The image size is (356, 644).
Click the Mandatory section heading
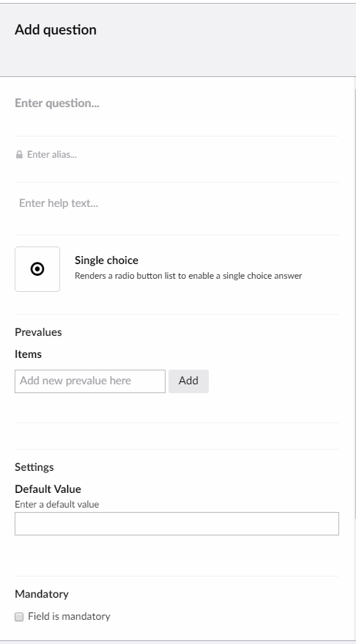pos(42,594)
